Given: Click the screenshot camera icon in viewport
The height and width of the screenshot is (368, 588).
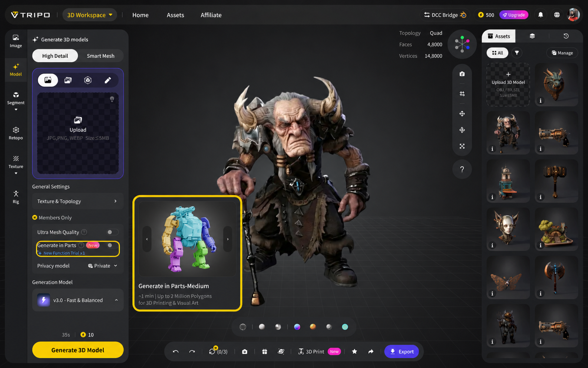Looking at the screenshot, I should click(x=462, y=74).
